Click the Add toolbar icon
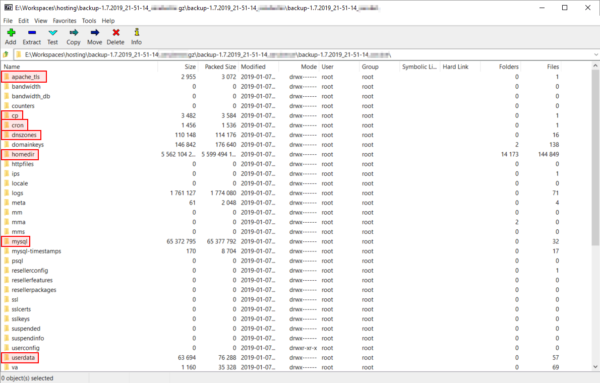Image resolution: width=600 pixels, height=383 pixels. pyautogui.click(x=11, y=33)
